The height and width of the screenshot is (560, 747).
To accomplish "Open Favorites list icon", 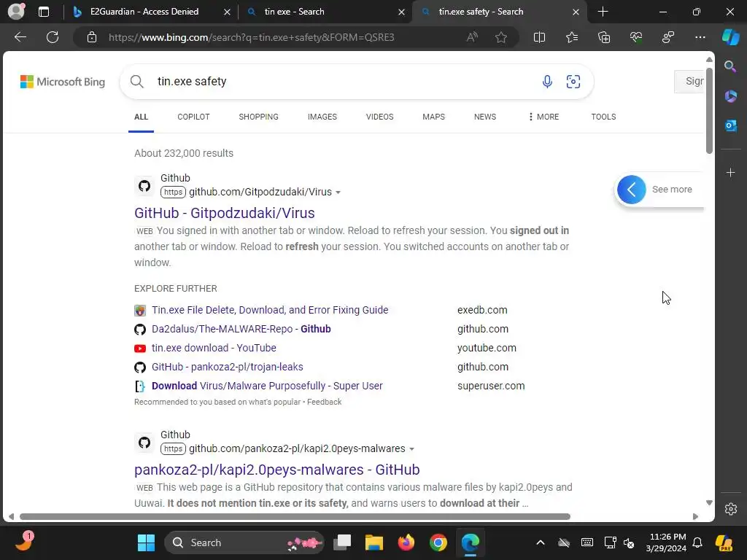I will pyautogui.click(x=572, y=37).
